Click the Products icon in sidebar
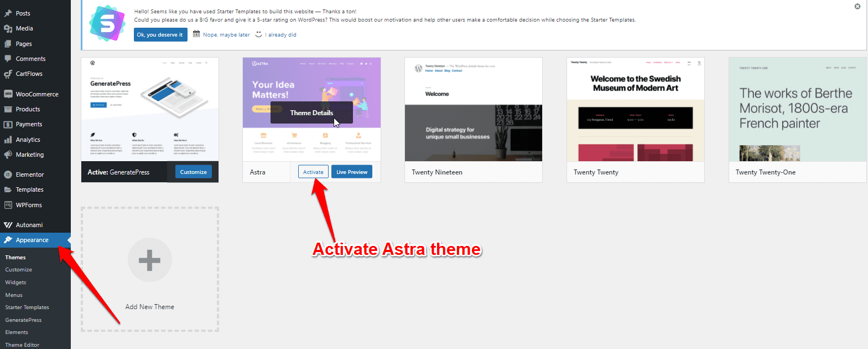This screenshot has height=349, width=868. click(x=8, y=109)
